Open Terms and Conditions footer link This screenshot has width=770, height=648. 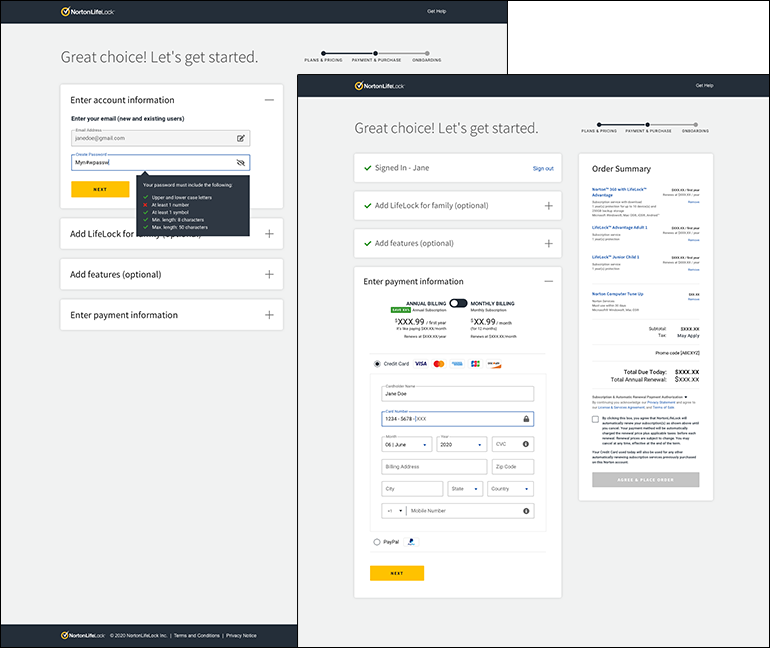pyautogui.click(x=196, y=635)
